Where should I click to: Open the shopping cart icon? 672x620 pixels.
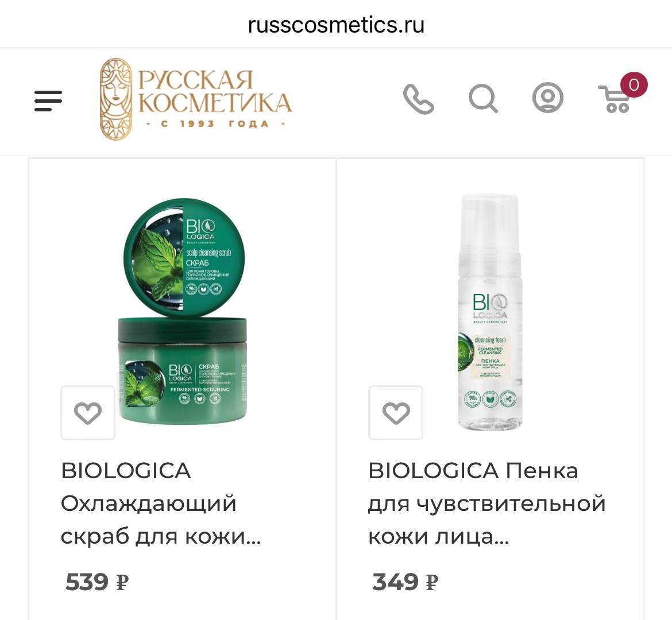click(x=615, y=99)
